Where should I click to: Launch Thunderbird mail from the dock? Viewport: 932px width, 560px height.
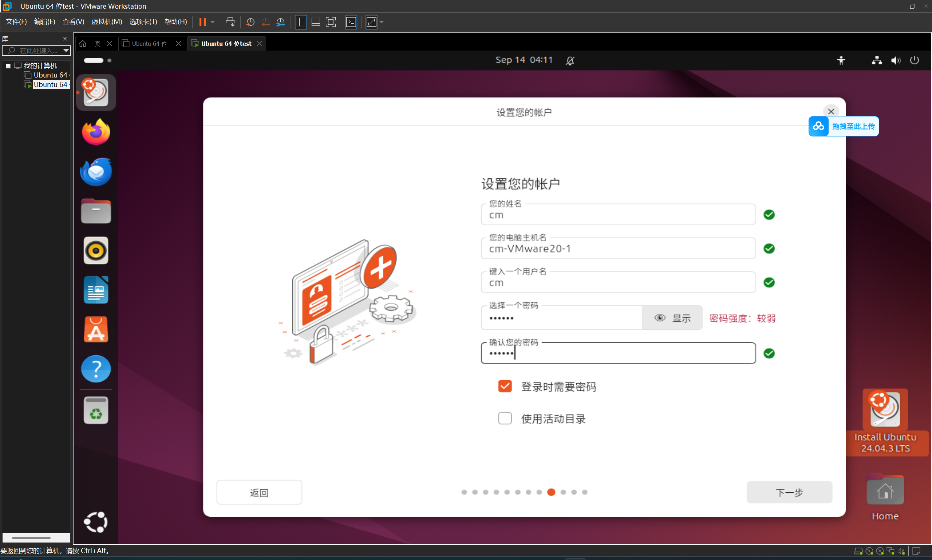[96, 172]
